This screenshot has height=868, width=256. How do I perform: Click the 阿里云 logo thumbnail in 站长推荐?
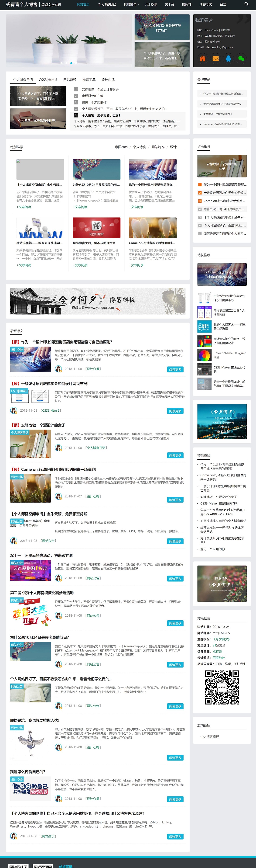(204, 326)
